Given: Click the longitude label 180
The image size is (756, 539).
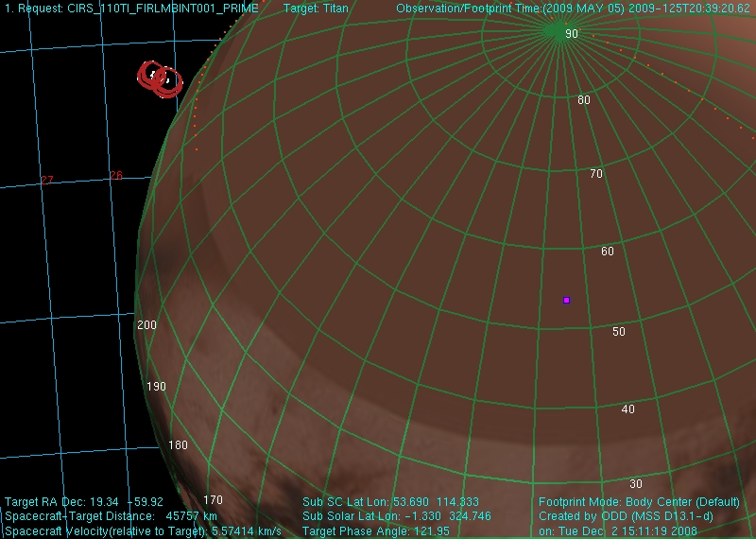Looking at the screenshot, I should pos(178,445).
